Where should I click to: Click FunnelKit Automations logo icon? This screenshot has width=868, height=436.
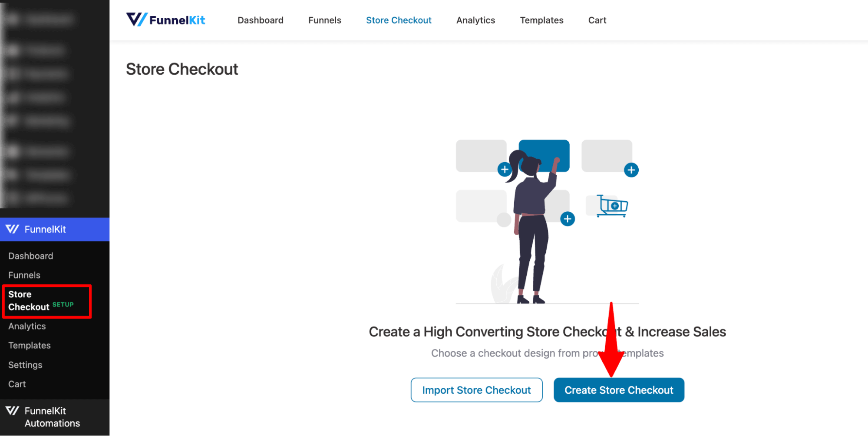tap(12, 411)
